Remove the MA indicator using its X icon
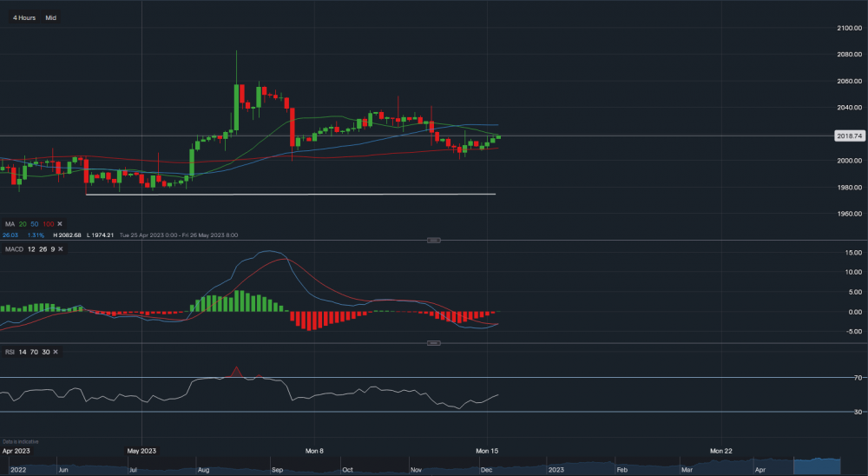 click(60, 224)
